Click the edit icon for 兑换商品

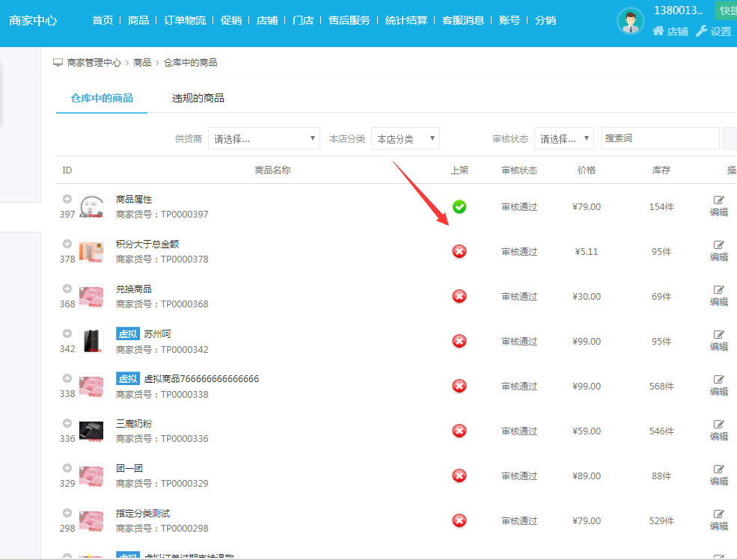[x=719, y=290]
